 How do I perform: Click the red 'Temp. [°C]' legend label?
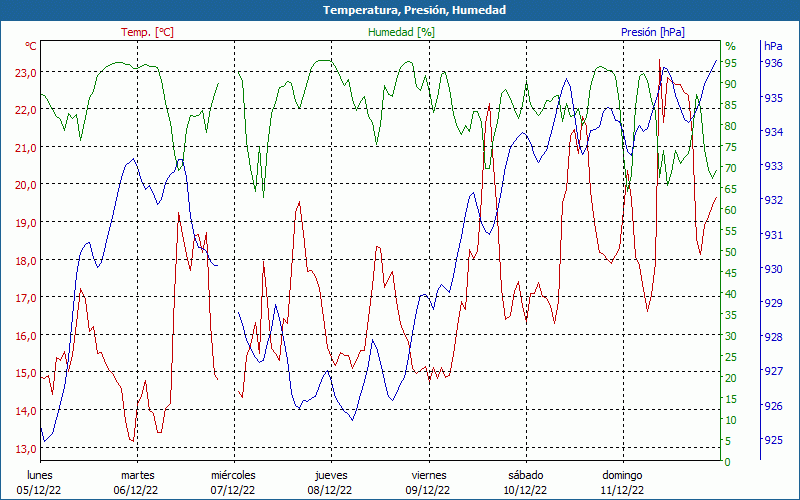pyautogui.click(x=147, y=32)
